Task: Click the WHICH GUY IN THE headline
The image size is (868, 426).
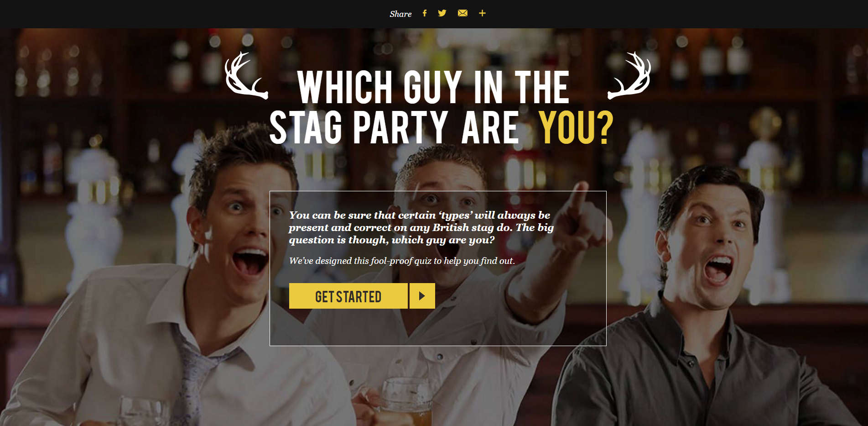Action: point(433,87)
